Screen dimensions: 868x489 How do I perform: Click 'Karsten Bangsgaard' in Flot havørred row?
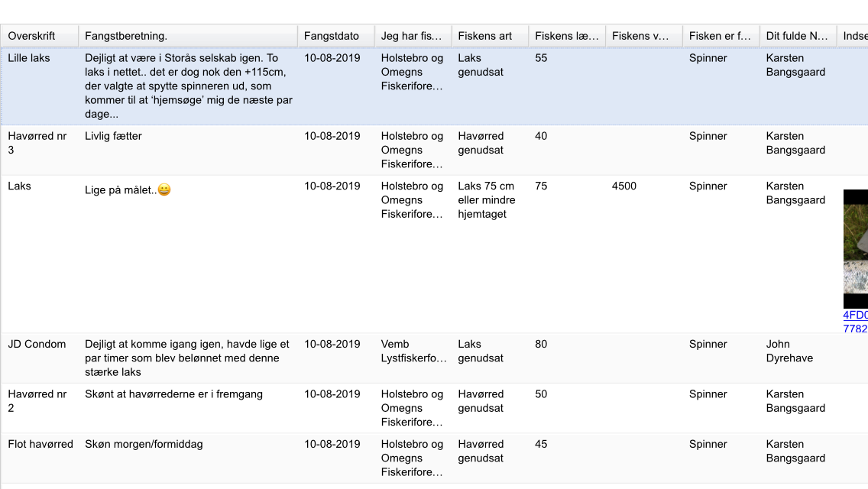pyautogui.click(x=795, y=451)
